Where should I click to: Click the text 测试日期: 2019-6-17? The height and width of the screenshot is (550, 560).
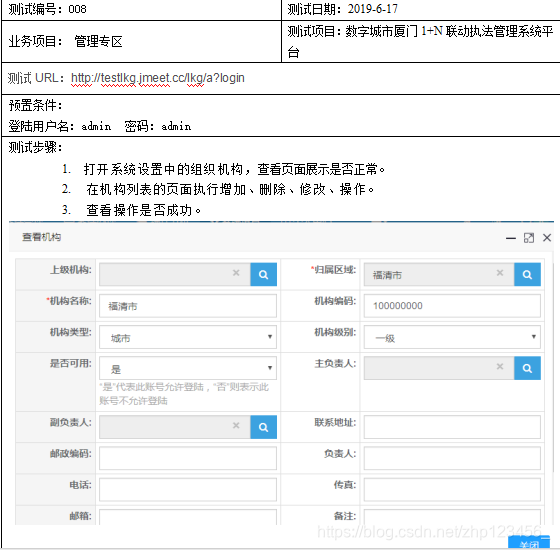point(342,9)
